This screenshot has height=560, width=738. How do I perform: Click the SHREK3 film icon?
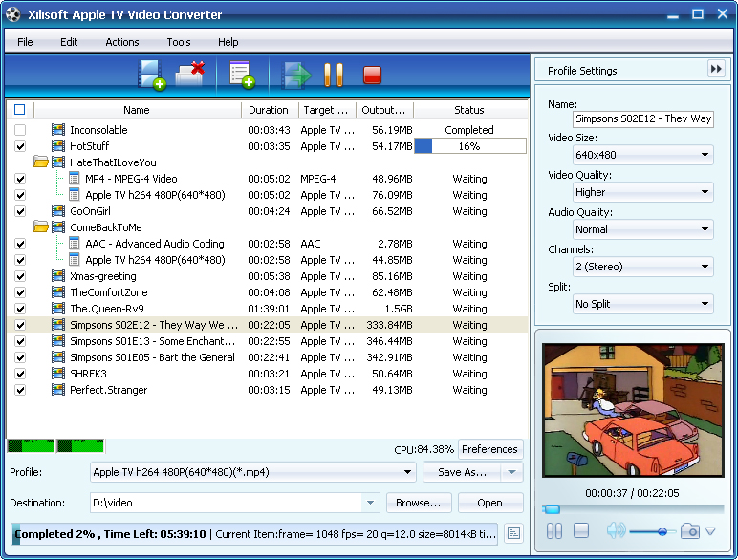tap(58, 374)
